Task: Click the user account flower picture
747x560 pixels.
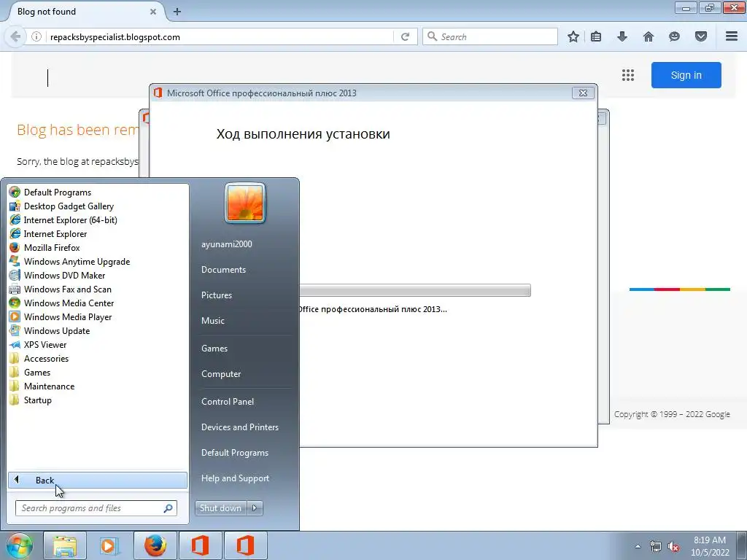Action: click(245, 203)
